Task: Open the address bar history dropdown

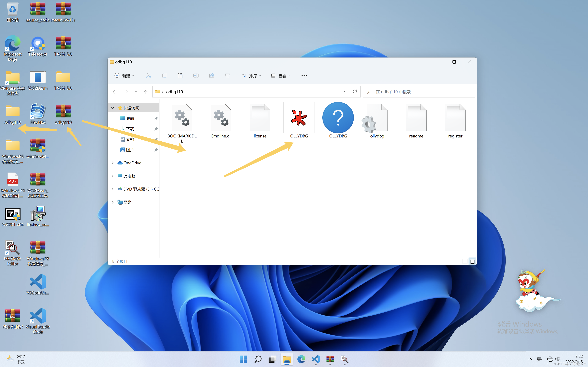Action: coord(344,92)
